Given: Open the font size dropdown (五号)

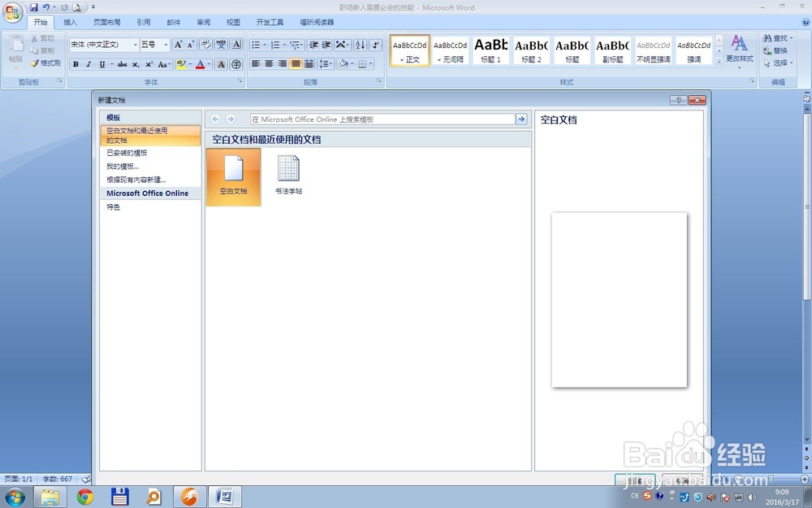Looking at the screenshot, I should pos(166,45).
